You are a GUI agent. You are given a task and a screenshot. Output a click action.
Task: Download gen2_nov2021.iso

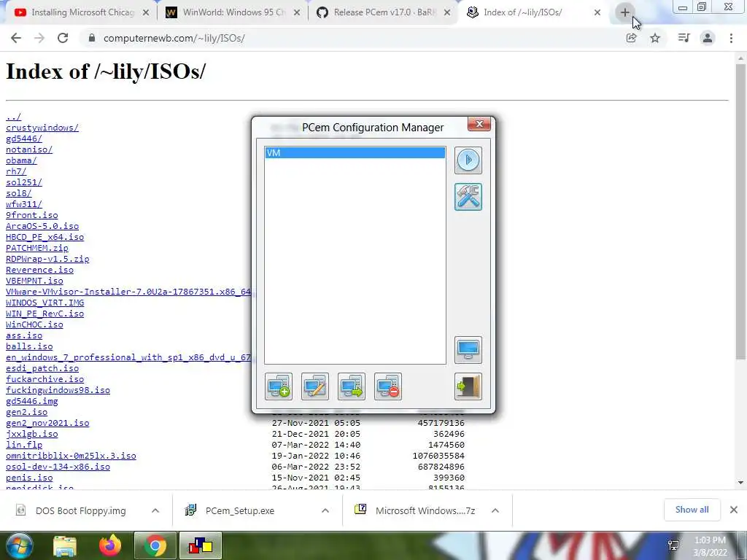coord(47,424)
